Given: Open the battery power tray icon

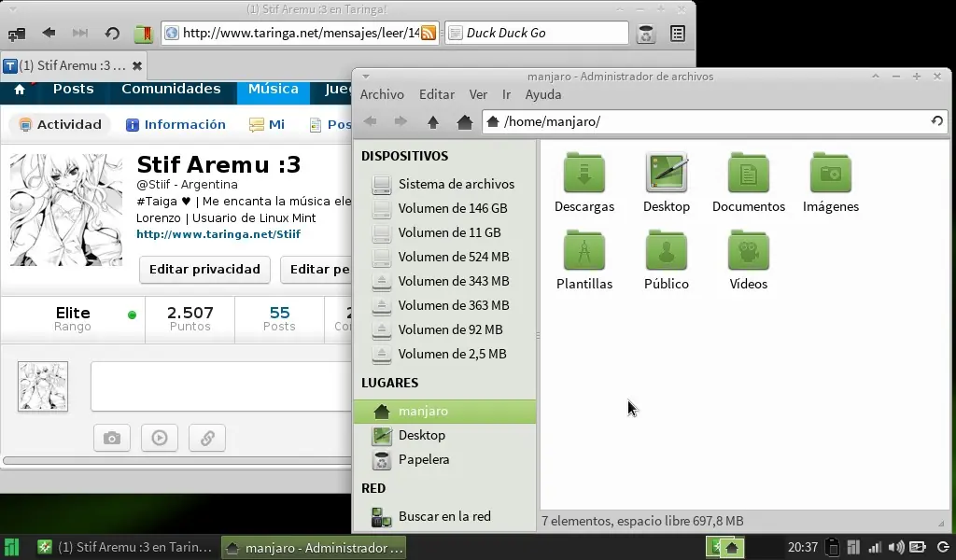Looking at the screenshot, I should [x=918, y=547].
